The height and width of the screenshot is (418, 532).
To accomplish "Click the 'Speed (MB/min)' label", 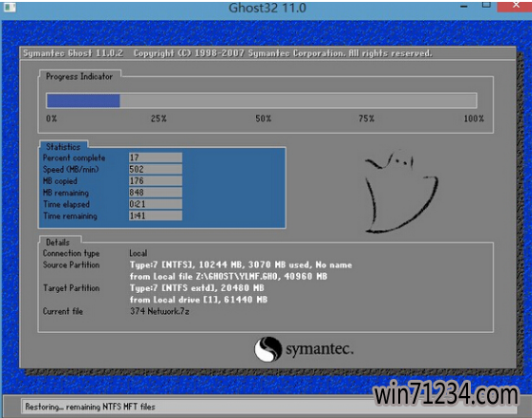I will click(71, 170).
